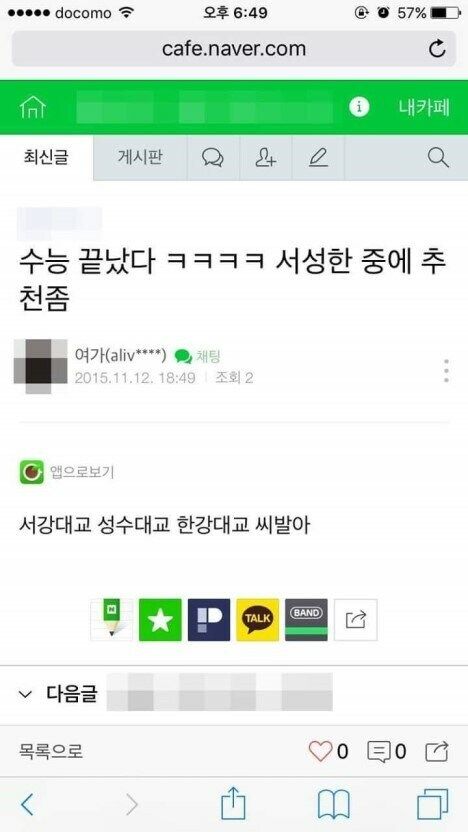Share to BAND icon

306,620
